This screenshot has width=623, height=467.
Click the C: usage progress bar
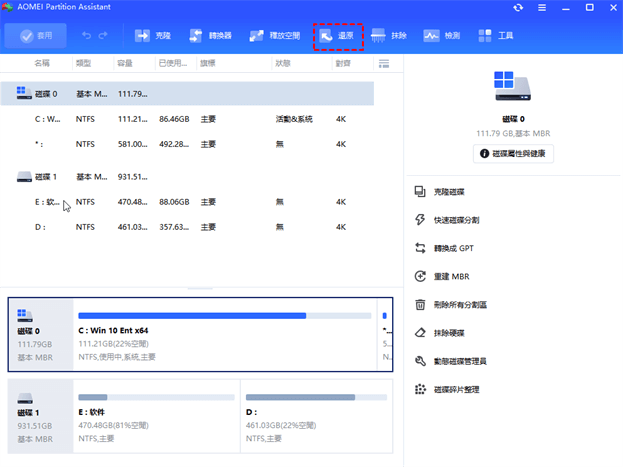[224, 316]
